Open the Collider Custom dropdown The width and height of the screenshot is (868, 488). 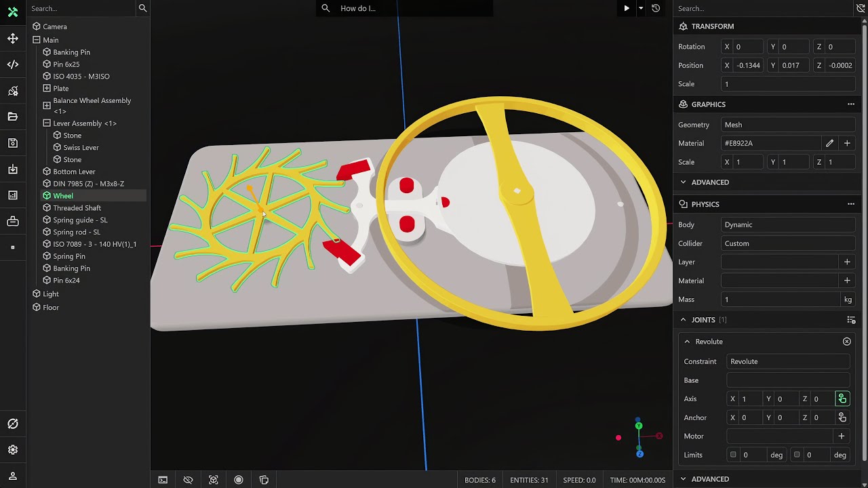pyautogui.click(x=788, y=243)
